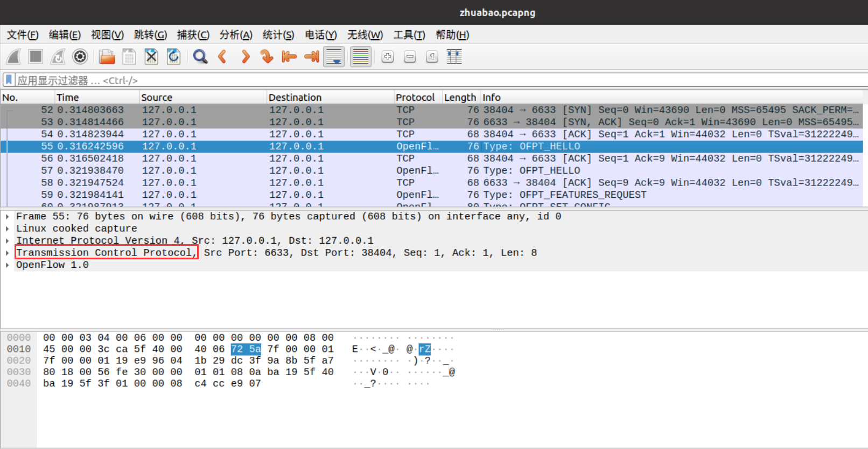
Task: Expand the Transmission Control Protocol section
Action: [x=8, y=253]
